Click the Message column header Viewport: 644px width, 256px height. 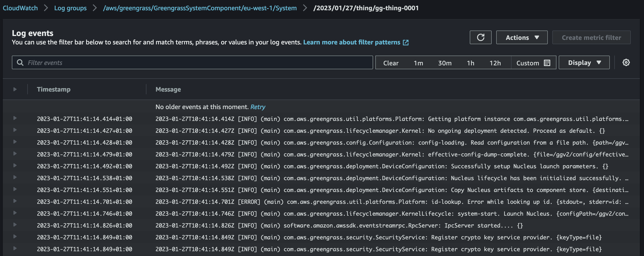[x=168, y=90]
